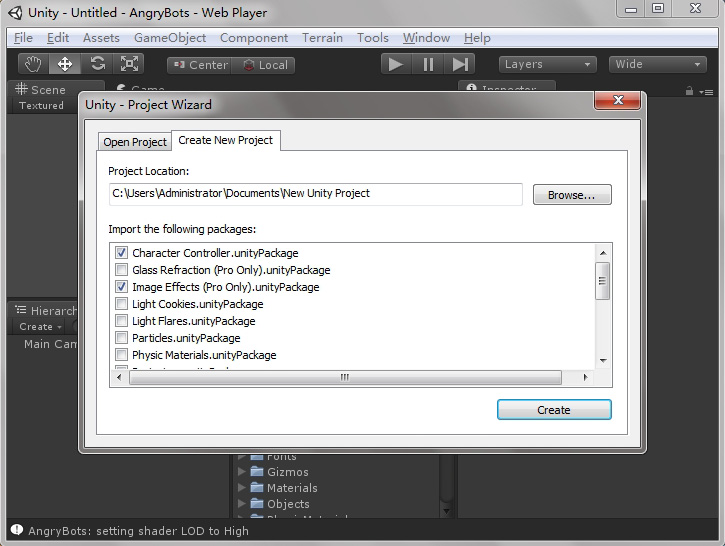Screen dimensions: 725x546
Task: Click Project panel scroll down arrow
Action: point(446,511)
